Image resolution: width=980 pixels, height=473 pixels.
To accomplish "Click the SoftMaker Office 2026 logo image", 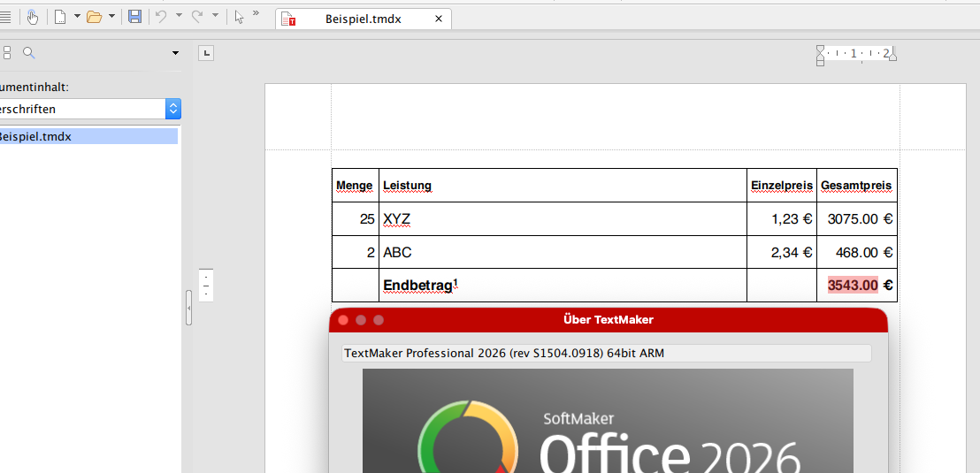I will [x=608, y=421].
